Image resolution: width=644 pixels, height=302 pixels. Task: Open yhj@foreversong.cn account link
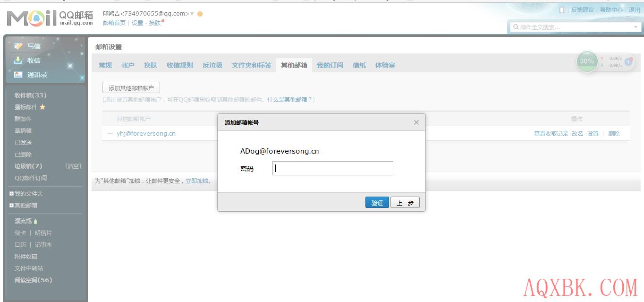pyautogui.click(x=146, y=134)
